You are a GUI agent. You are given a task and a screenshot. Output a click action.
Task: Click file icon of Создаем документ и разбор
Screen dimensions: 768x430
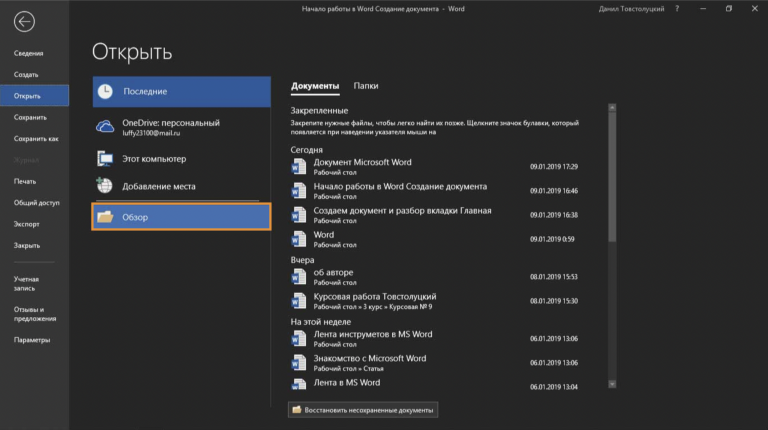click(x=299, y=215)
